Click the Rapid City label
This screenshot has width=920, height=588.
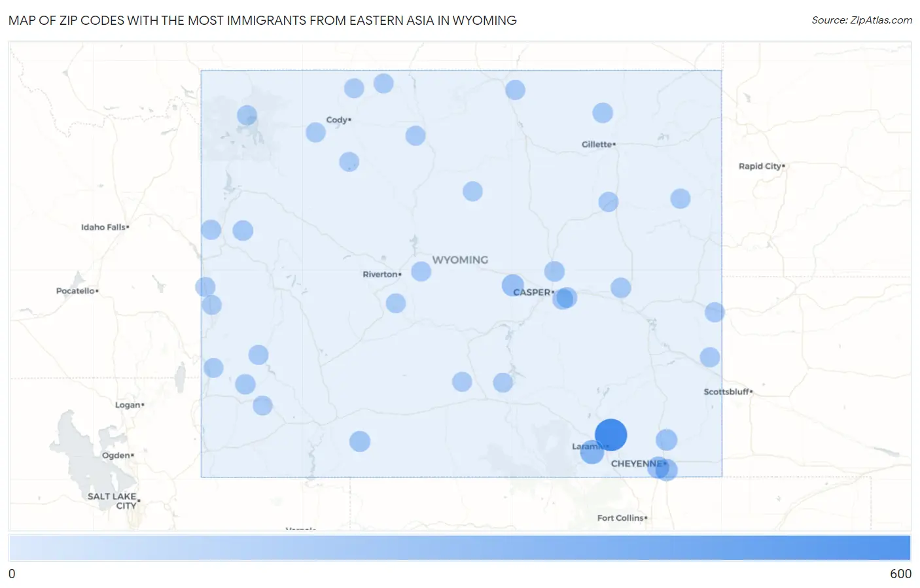(762, 166)
